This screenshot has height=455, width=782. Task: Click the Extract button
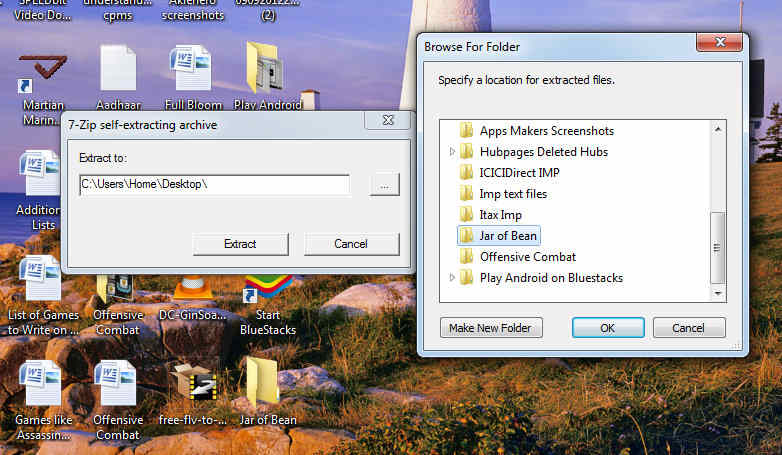[240, 244]
